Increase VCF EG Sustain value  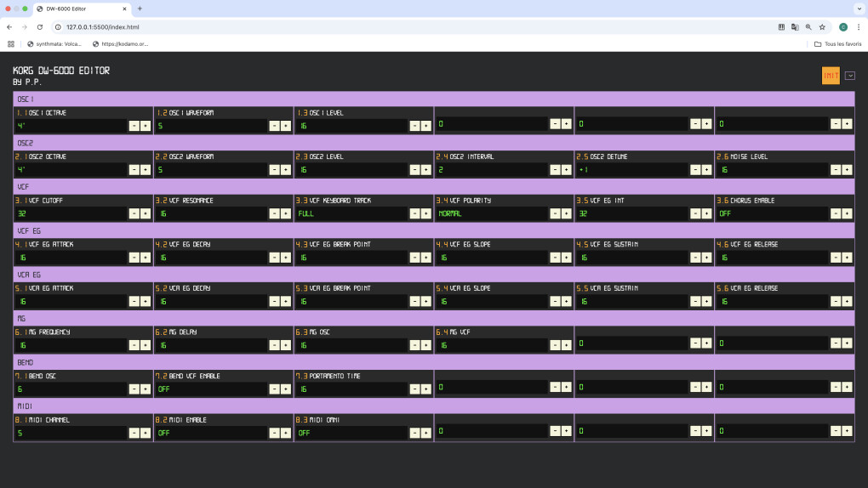[707, 258]
